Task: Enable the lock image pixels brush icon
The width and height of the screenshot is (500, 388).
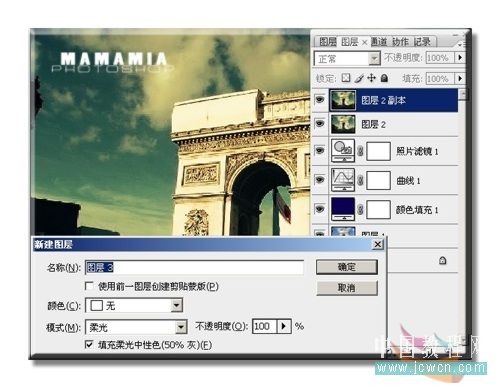Action: pos(359,78)
